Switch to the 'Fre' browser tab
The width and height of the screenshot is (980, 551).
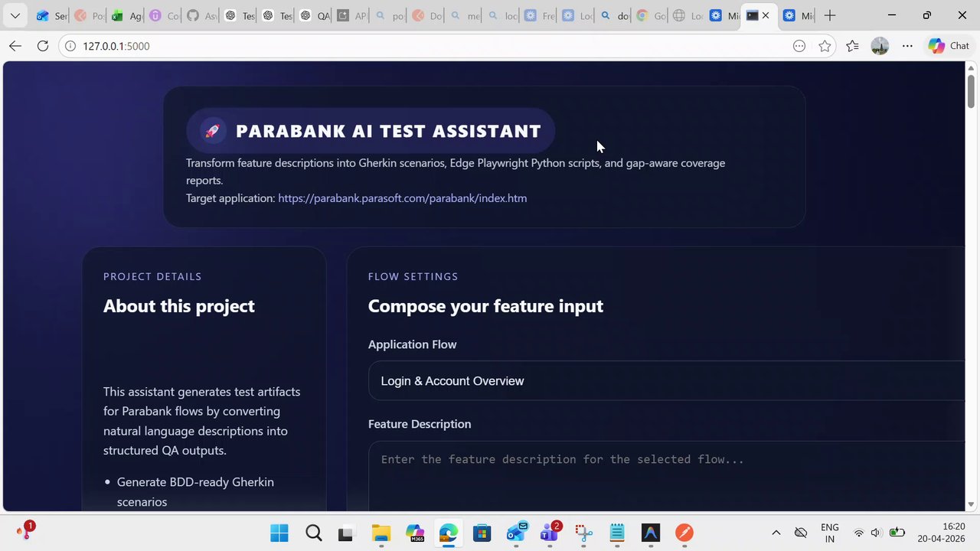tap(539, 15)
